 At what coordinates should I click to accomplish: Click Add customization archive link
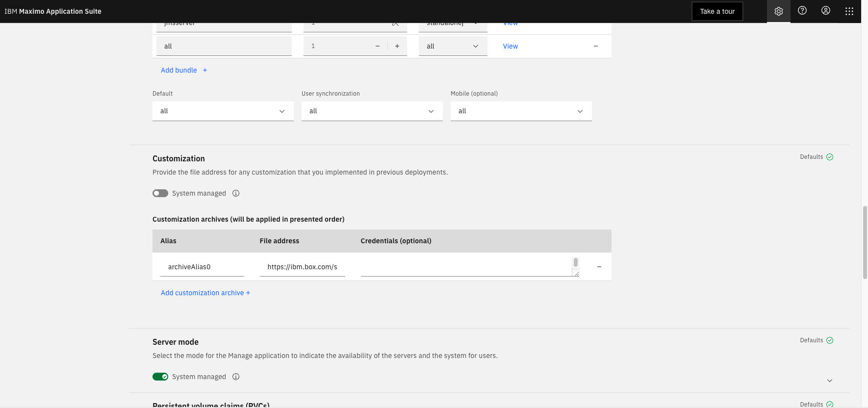pos(205,293)
